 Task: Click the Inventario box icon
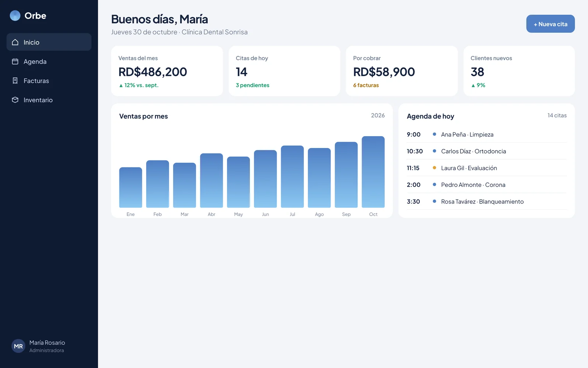tap(15, 100)
